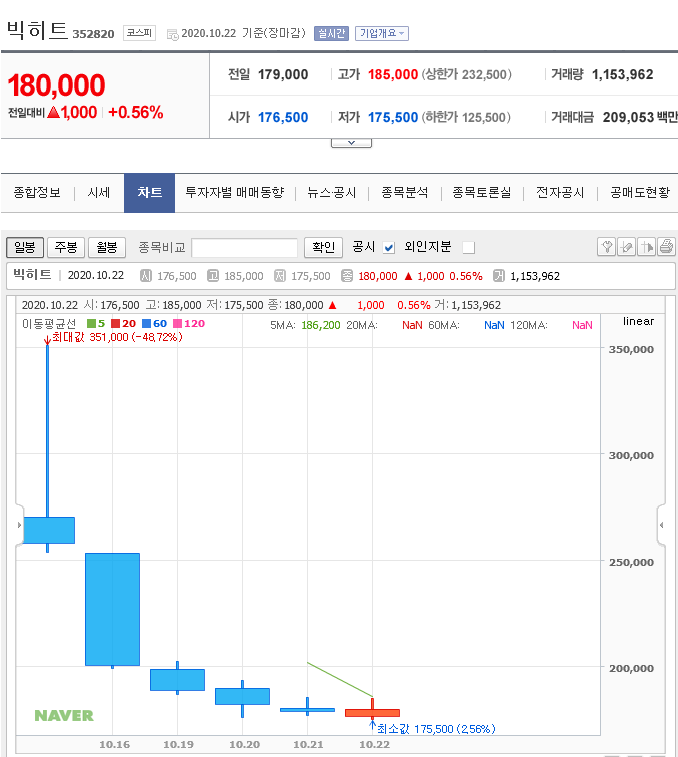Toggle the 일봉 daily candle button
Screen dimensions: 678x757
[x=25, y=247]
